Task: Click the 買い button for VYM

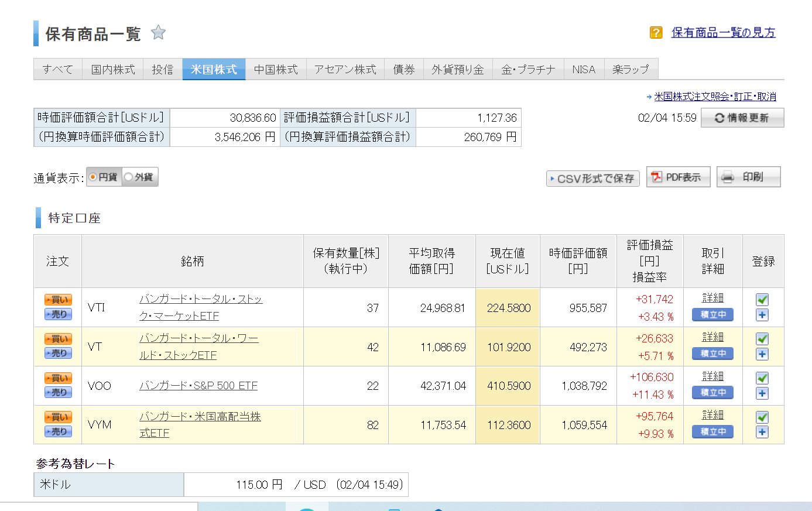Action: click(x=58, y=417)
